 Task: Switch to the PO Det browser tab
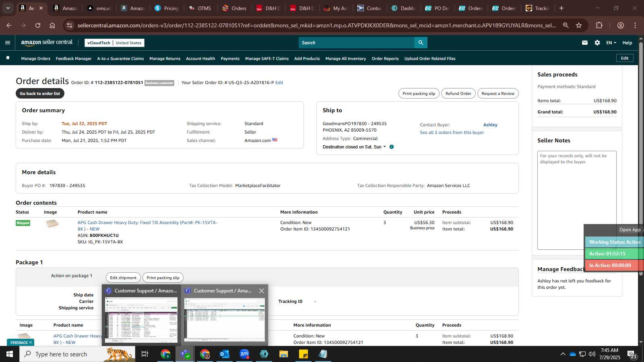pos(437,8)
